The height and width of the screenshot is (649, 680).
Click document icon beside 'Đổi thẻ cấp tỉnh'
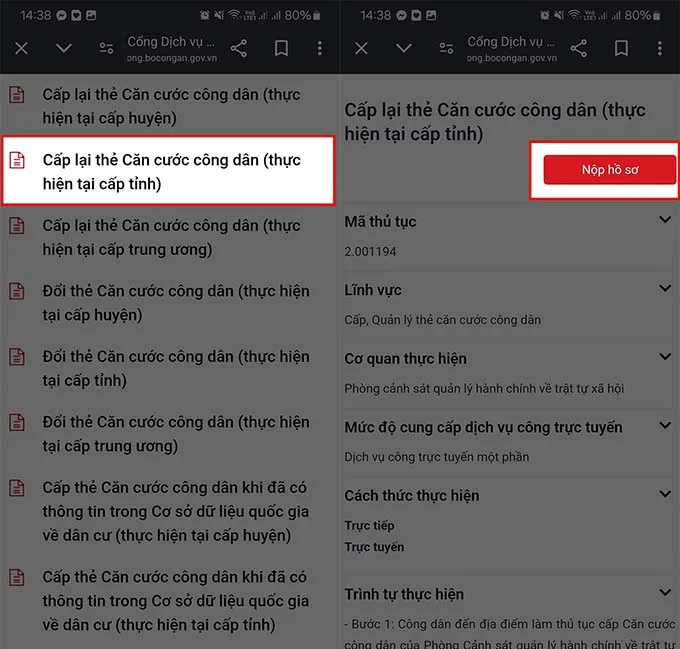click(17, 357)
